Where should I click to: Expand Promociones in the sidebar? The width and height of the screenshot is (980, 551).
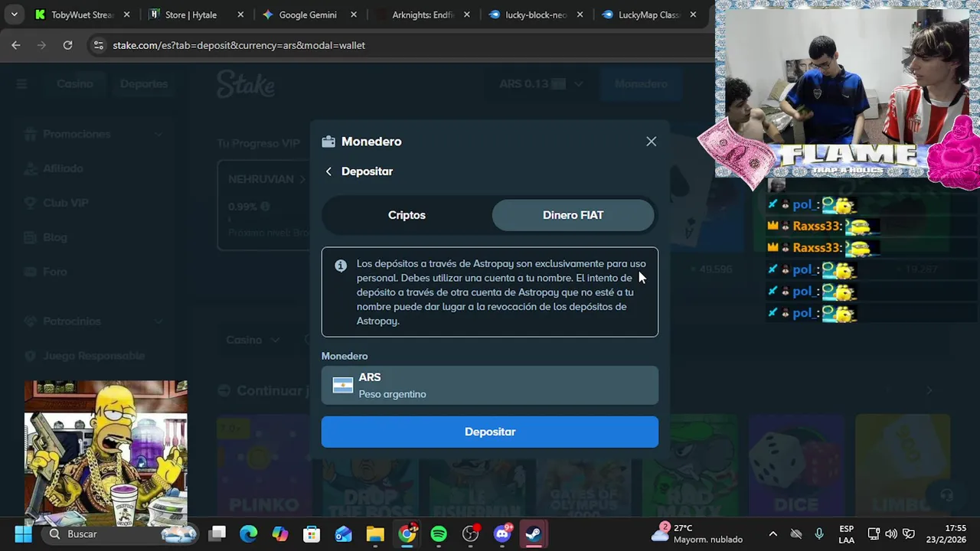click(x=93, y=134)
